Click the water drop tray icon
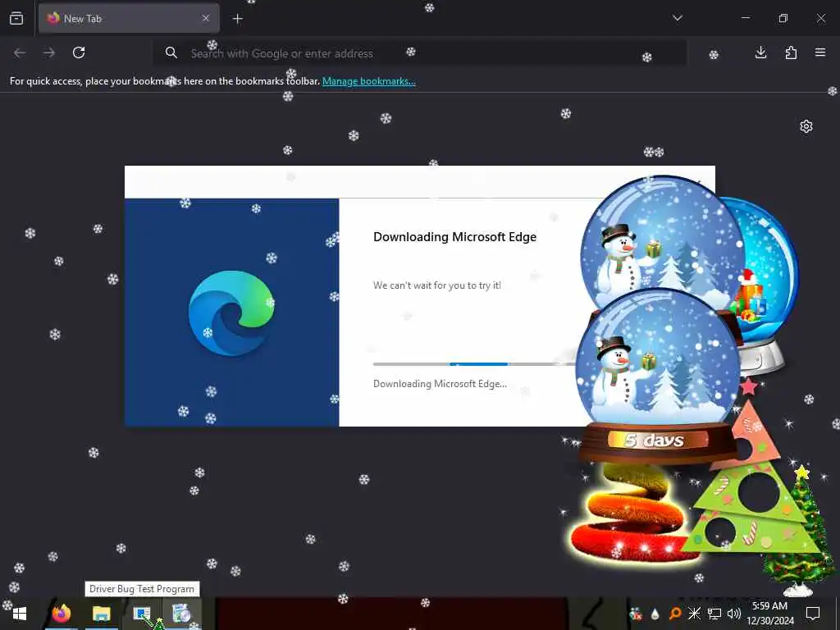The width and height of the screenshot is (840, 630). point(655,614)
